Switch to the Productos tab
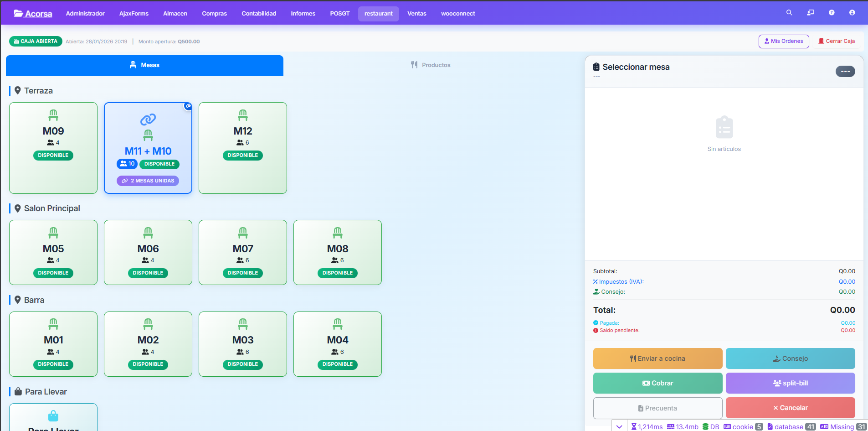The height and width of the screenshot is (431, 868). tap(430, 65)
